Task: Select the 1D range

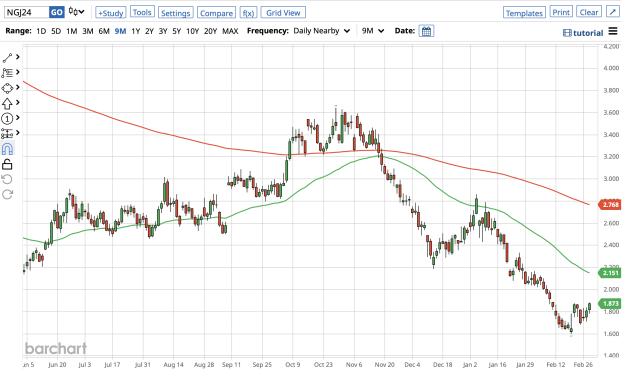Action: [41, 31]
